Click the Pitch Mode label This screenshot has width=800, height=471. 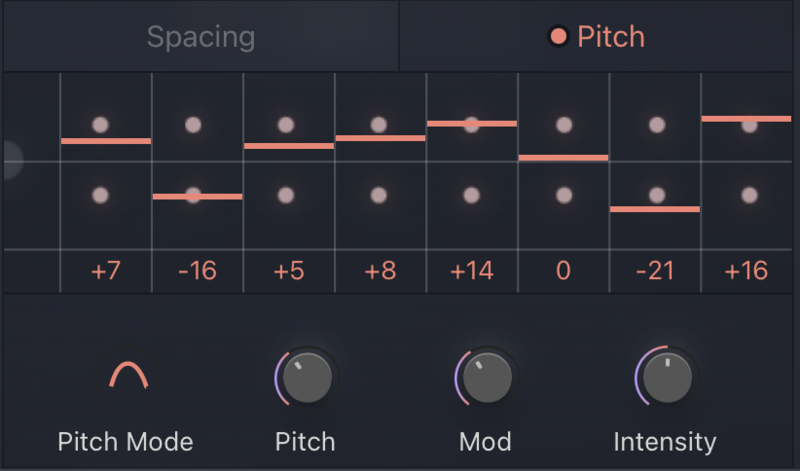tap(125, 441)
